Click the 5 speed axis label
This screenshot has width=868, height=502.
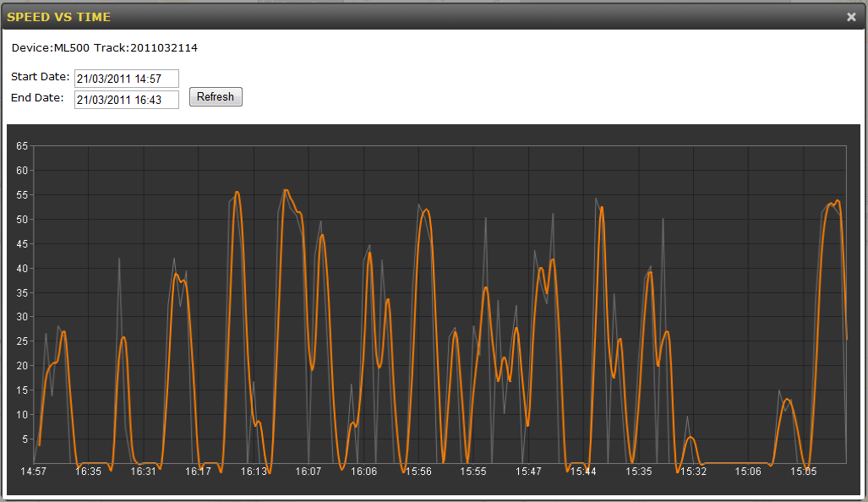tap(25, 439)
